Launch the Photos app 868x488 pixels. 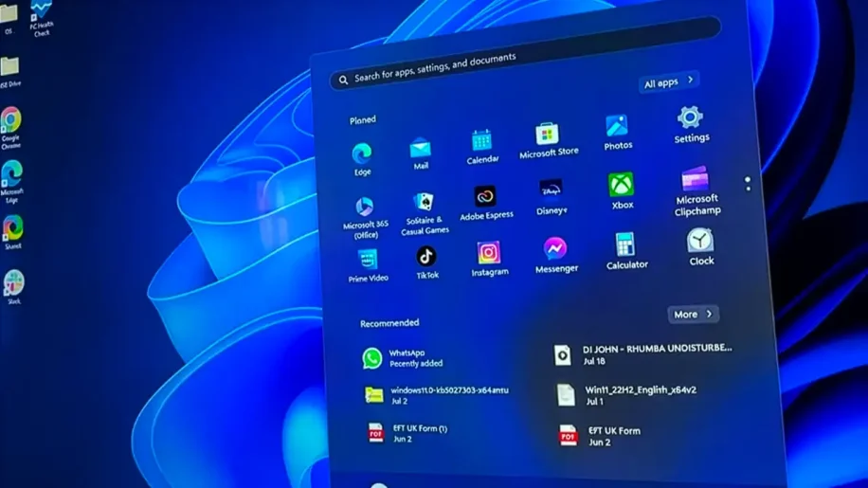(617, 127)
